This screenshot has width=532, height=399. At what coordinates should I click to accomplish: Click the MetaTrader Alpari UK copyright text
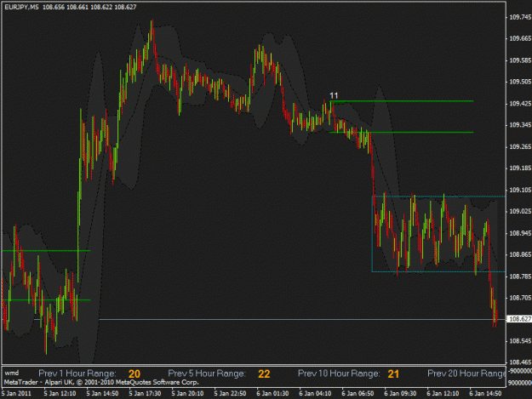point(101,382)
